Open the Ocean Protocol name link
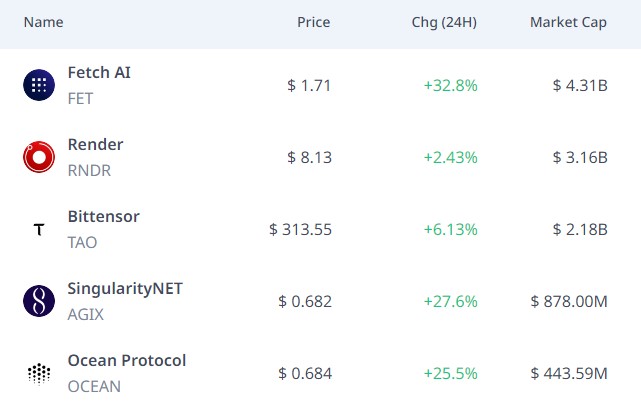641x407 pixels. [x=126, y=360]
